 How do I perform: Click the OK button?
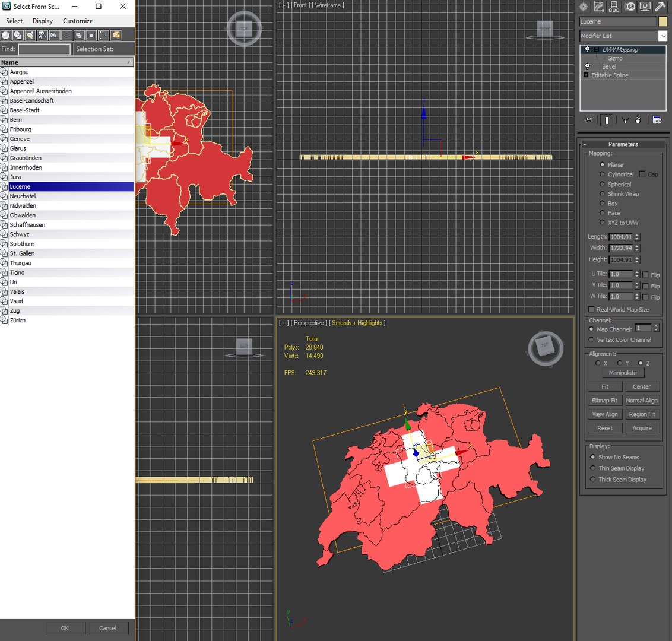65,628
